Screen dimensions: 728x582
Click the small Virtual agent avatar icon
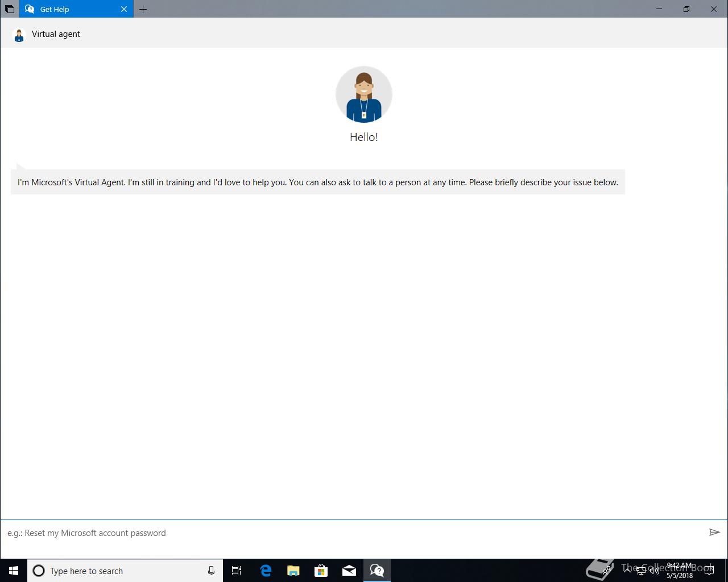click(x=19, y=35)
